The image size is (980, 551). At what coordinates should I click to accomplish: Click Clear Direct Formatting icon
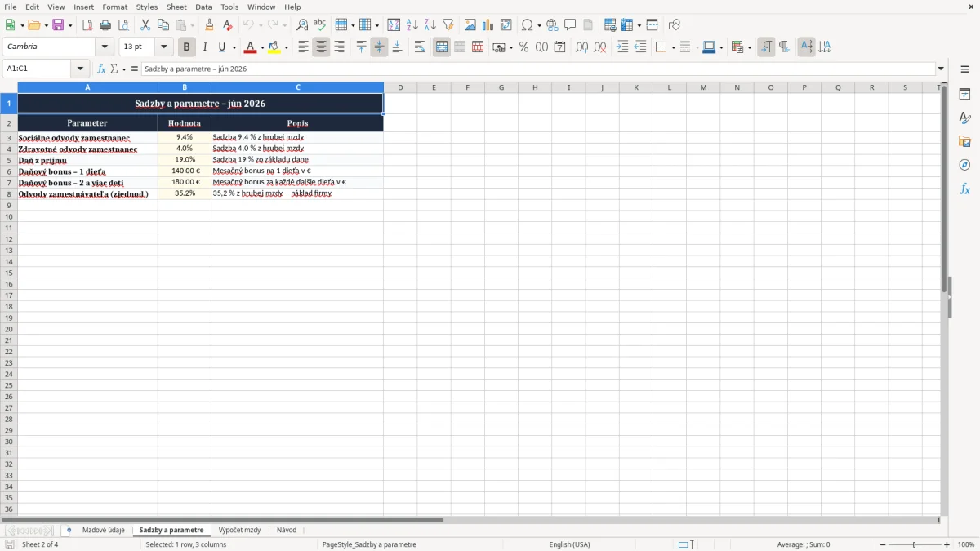(x=228, y=25)
